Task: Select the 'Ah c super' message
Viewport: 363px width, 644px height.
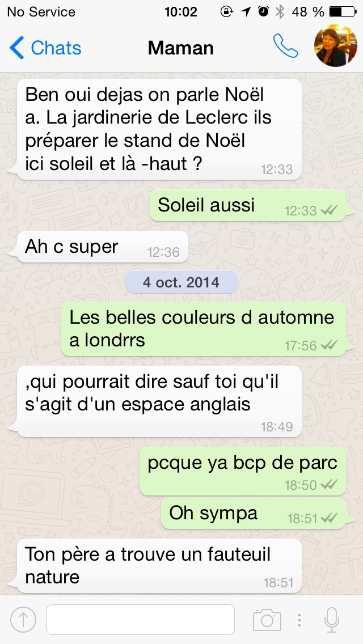Action: point(101,247)
